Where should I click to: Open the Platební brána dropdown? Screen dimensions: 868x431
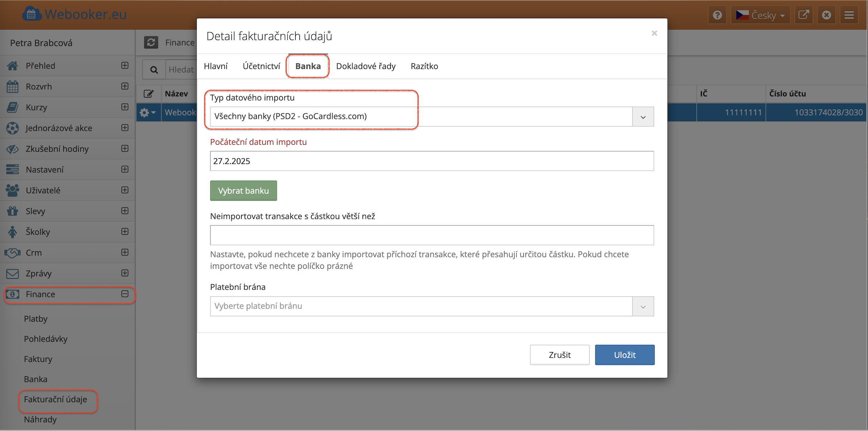[x=643, y=306]
